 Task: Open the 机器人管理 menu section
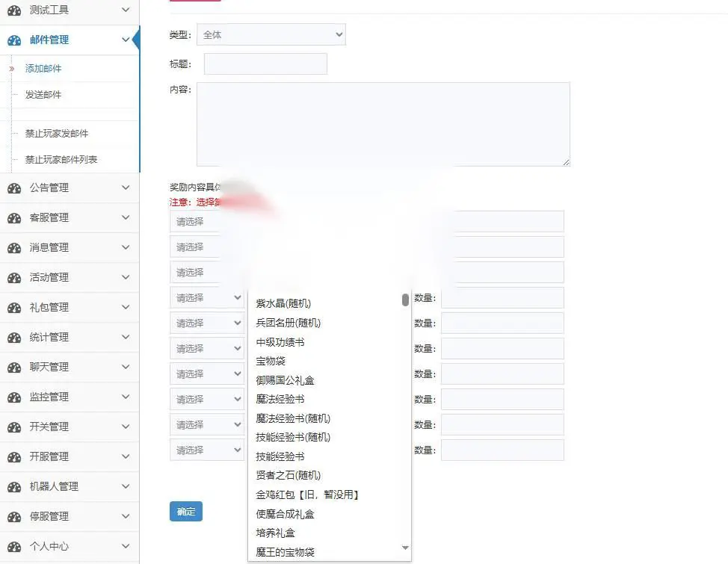(70, 487)
